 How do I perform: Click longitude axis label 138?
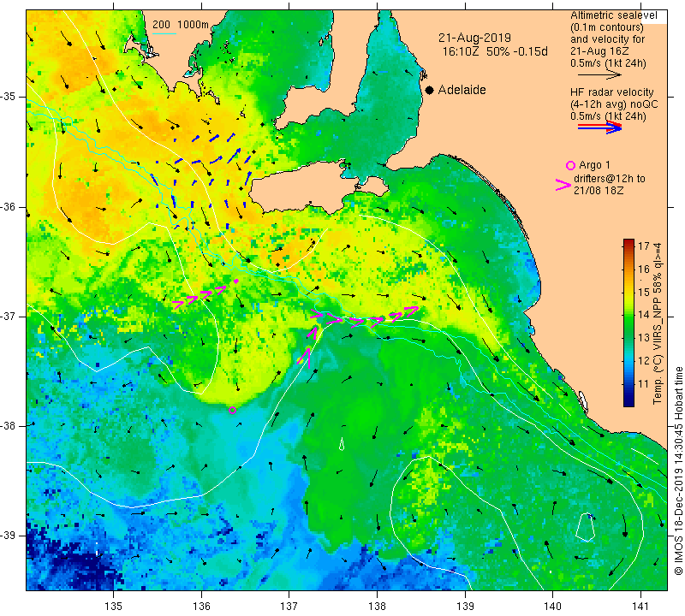377,606
